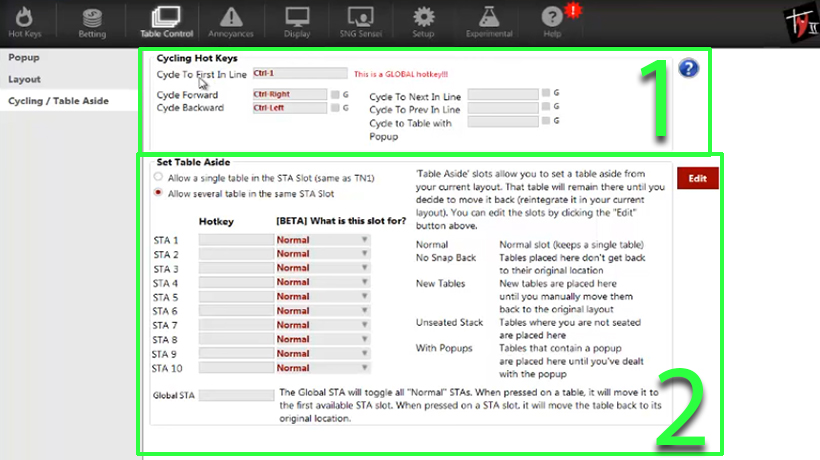Click the 'Cycling Hot Keys' heading

point(197,58)
